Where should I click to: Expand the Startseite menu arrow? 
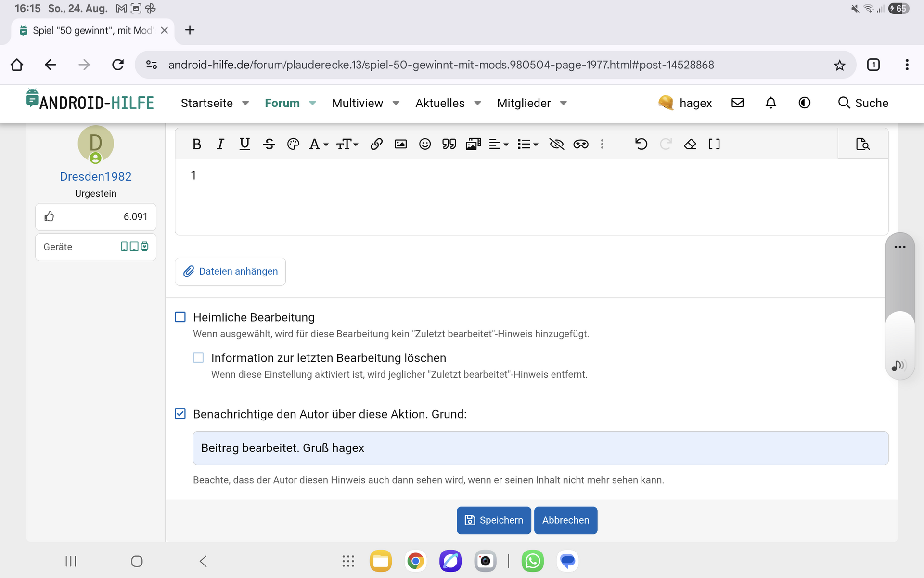(245, 103)
